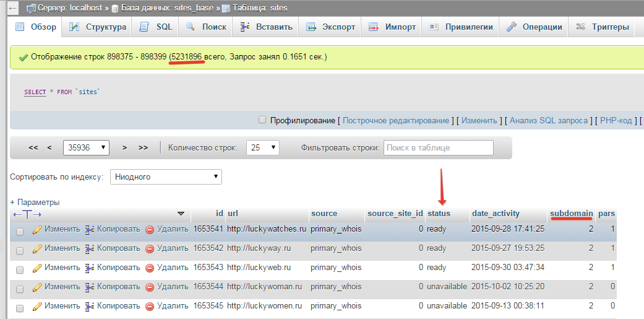644x319 pixels.
Task: Click the copy icon for luckywatches.ru row
Action: pos(90,229)
